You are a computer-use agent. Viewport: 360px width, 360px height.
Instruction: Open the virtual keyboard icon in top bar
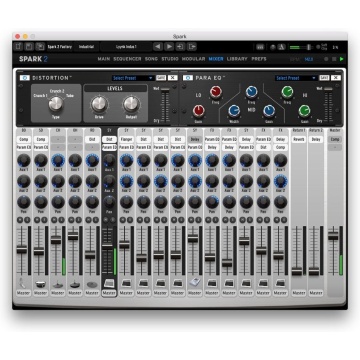coord(260,47)
